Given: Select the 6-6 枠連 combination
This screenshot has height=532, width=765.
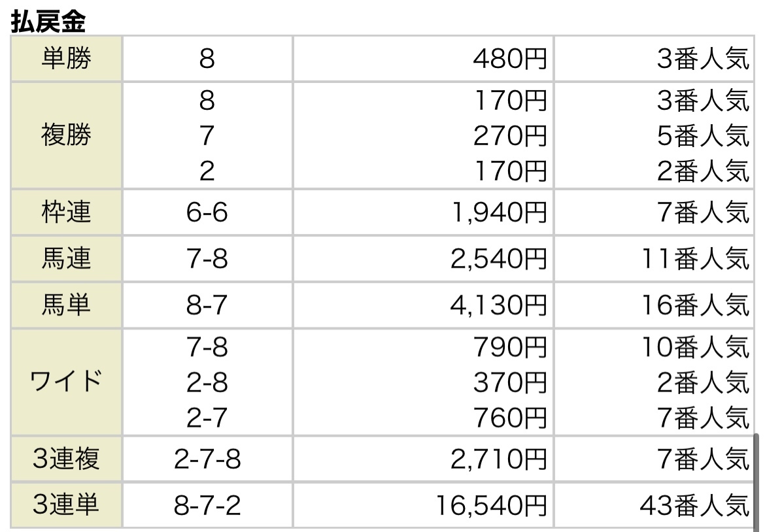Looking at the screenshot, I should point(207,212).
